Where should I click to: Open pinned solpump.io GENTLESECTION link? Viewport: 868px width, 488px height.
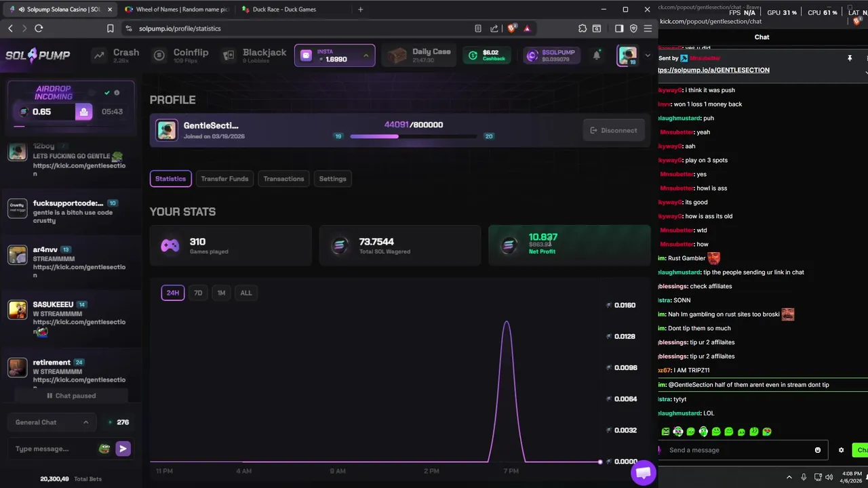point(713,70)
